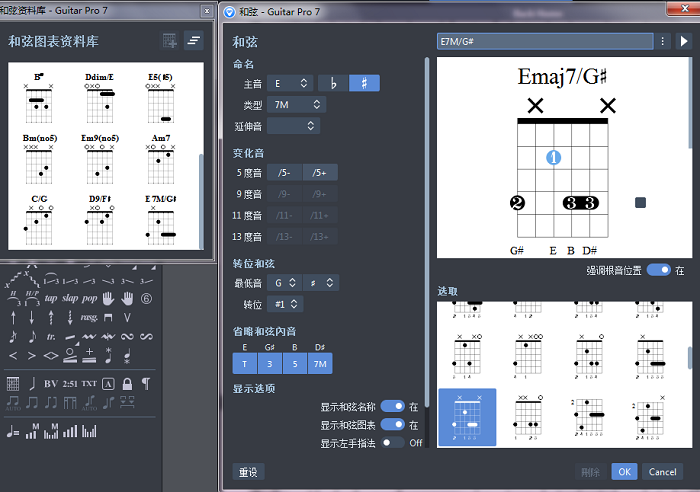Select the C/G chord in the library
Viewport: 700px width, 492px height.
[39, 220]
